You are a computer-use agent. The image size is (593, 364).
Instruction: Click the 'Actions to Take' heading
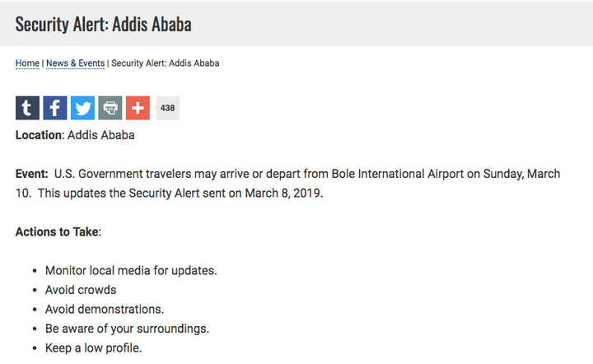[x=58, y=231]
